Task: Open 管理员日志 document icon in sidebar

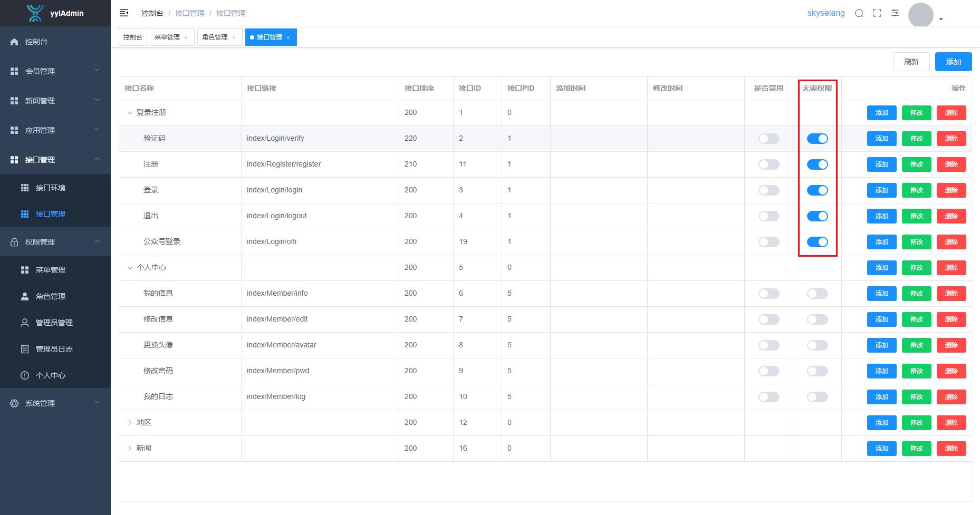Action: (x=25, y=349)
